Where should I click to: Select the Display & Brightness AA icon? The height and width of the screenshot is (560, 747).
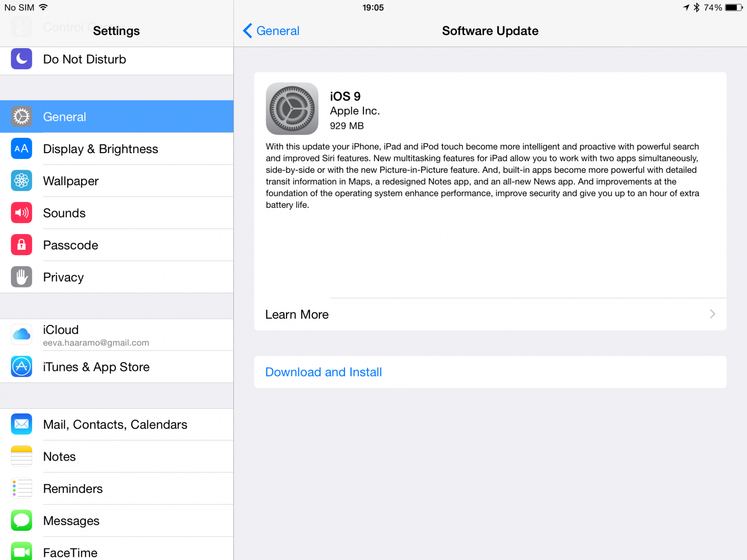[x=22, y=149]
